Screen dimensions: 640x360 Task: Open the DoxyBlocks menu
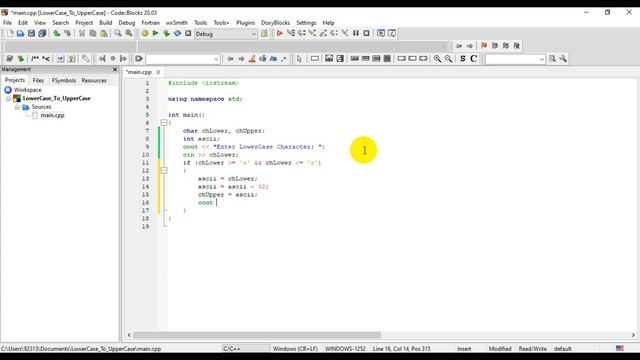(x=276, y=23)
